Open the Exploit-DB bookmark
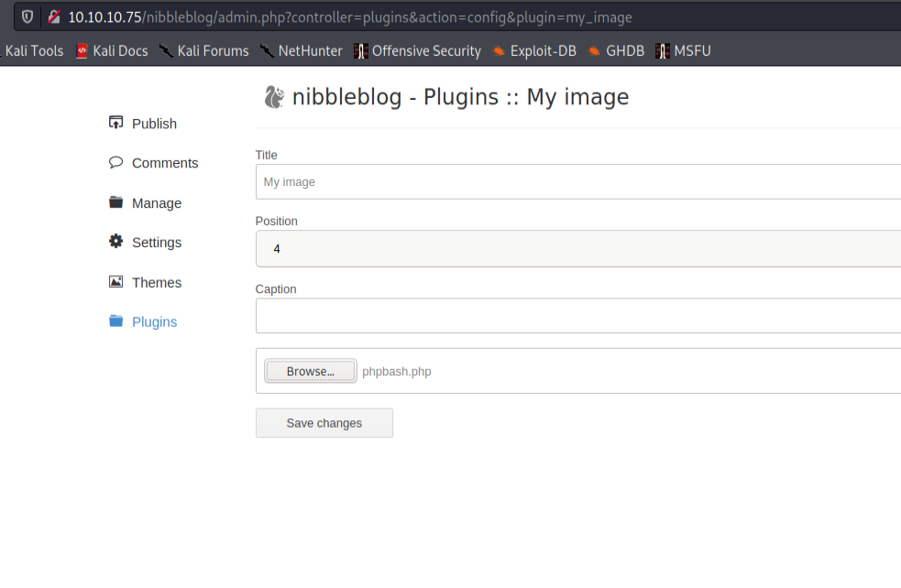 point(533,51)
